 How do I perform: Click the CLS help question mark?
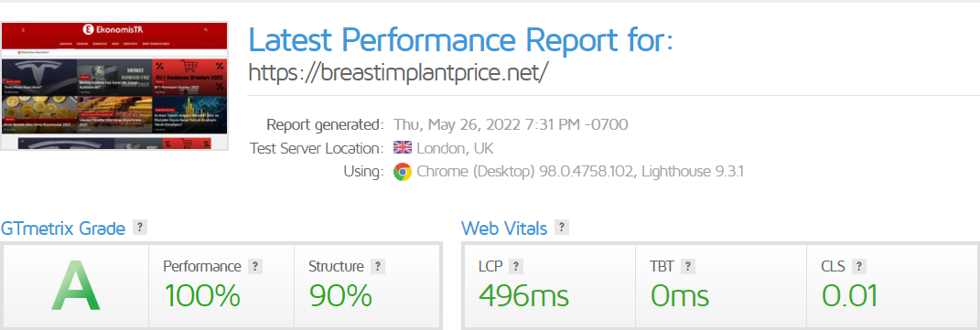(x=859, y=267)
